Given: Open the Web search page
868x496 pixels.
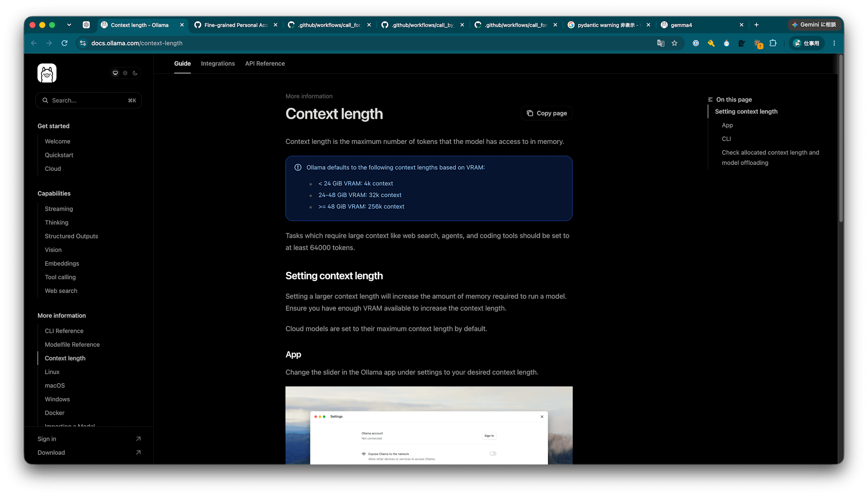Looking at the screenshot, I should pos(61,290).
